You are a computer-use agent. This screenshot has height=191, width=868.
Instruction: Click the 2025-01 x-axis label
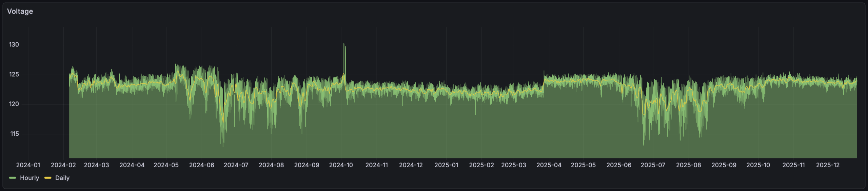click(x=446, y=165)
